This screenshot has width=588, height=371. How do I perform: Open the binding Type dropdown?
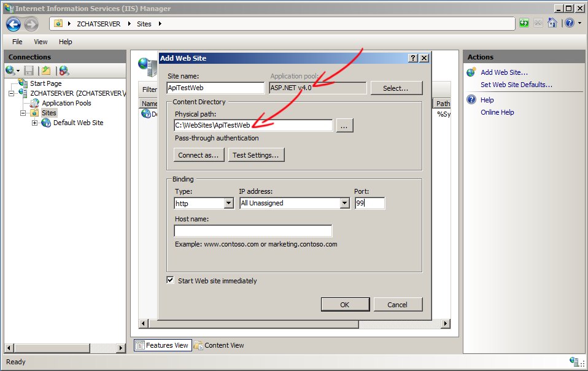pos(228,203)
